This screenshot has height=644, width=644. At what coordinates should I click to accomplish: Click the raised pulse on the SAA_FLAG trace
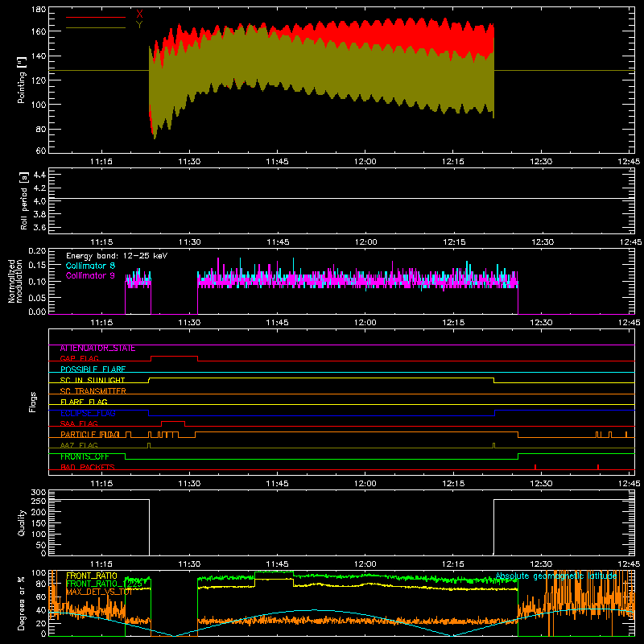[x=173, y=422]
